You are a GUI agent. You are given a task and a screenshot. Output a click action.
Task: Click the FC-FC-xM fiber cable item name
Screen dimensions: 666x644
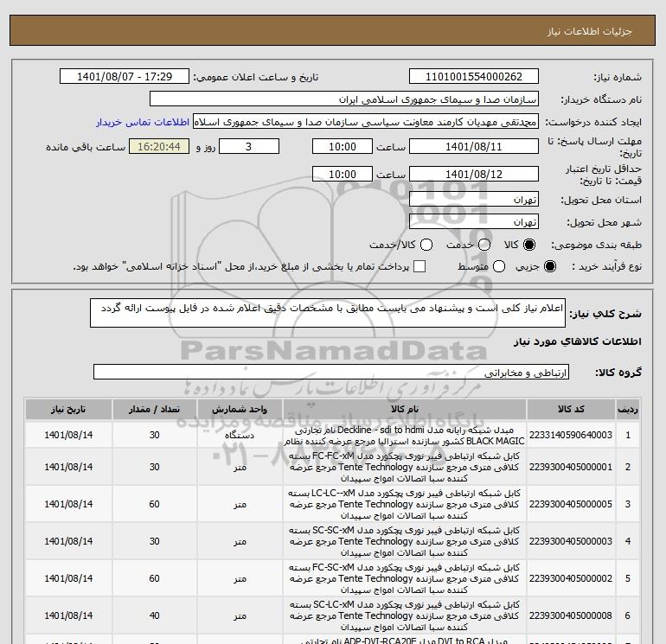[405, 467]
